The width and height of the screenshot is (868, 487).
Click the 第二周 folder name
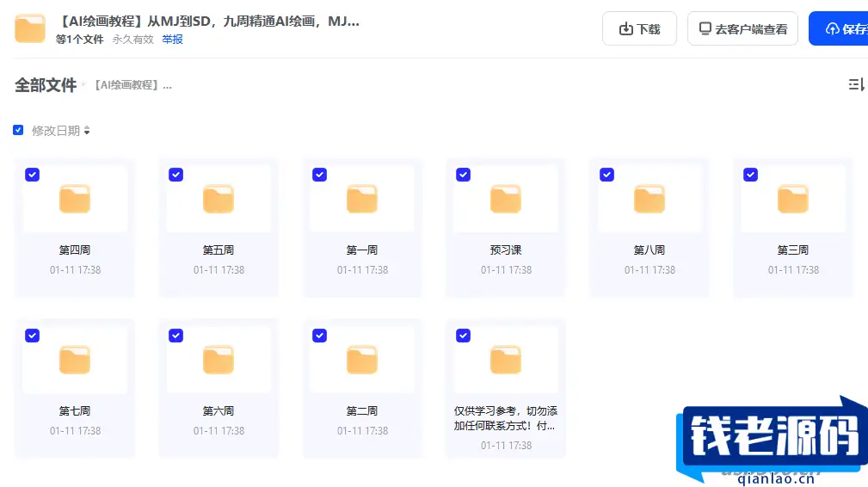362,411
